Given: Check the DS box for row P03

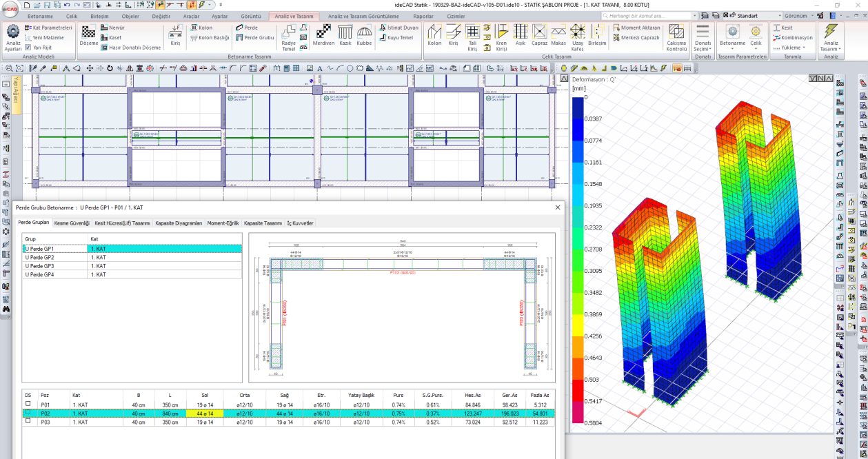Looking at the screenshot, I should pos(28,420).
